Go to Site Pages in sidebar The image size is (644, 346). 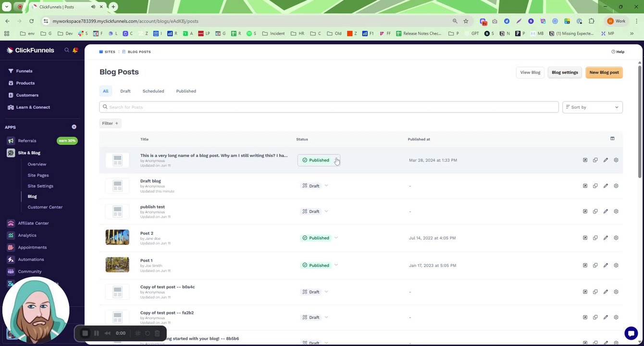tap(38, 175)
